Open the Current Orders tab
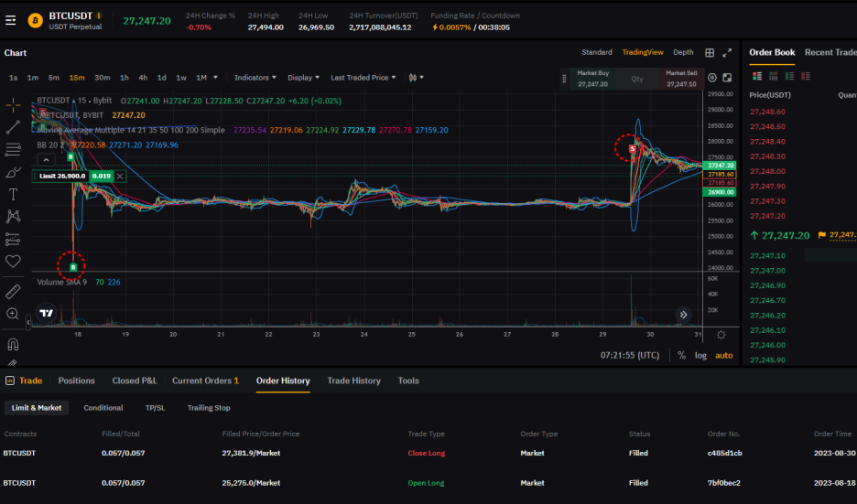The image size is (857, 504). click(205, 381)
